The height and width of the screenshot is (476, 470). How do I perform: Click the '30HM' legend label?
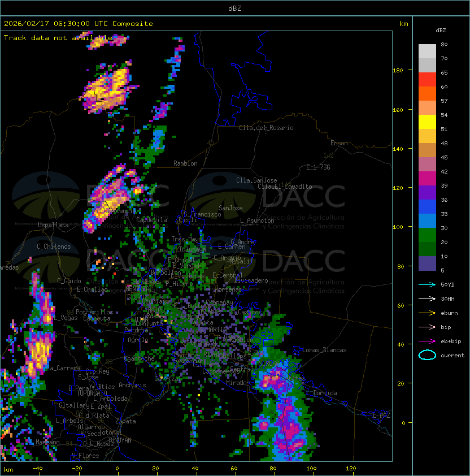(447, 298)
